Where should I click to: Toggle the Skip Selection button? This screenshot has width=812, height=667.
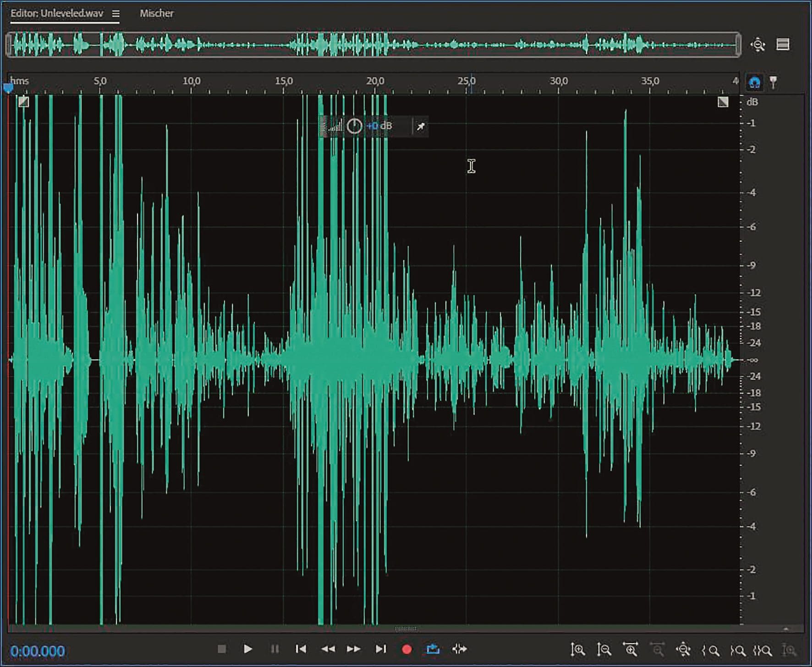pyautogui.click(x=460, y=649)
